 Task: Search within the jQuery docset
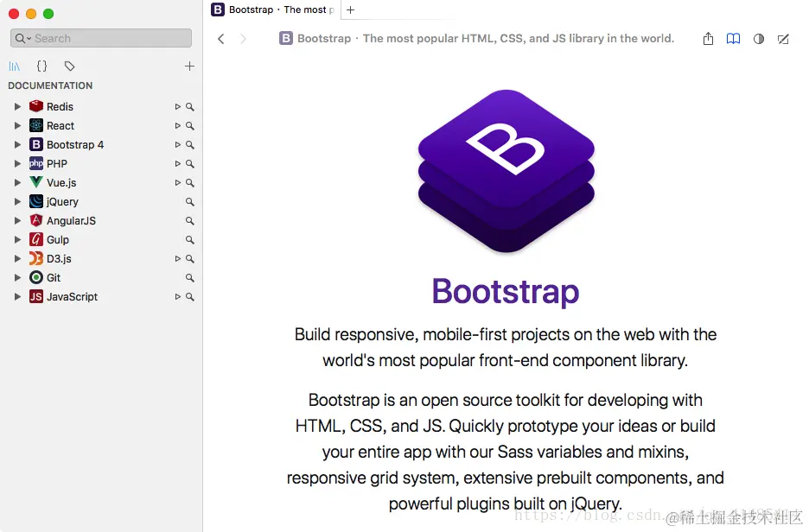190,202
